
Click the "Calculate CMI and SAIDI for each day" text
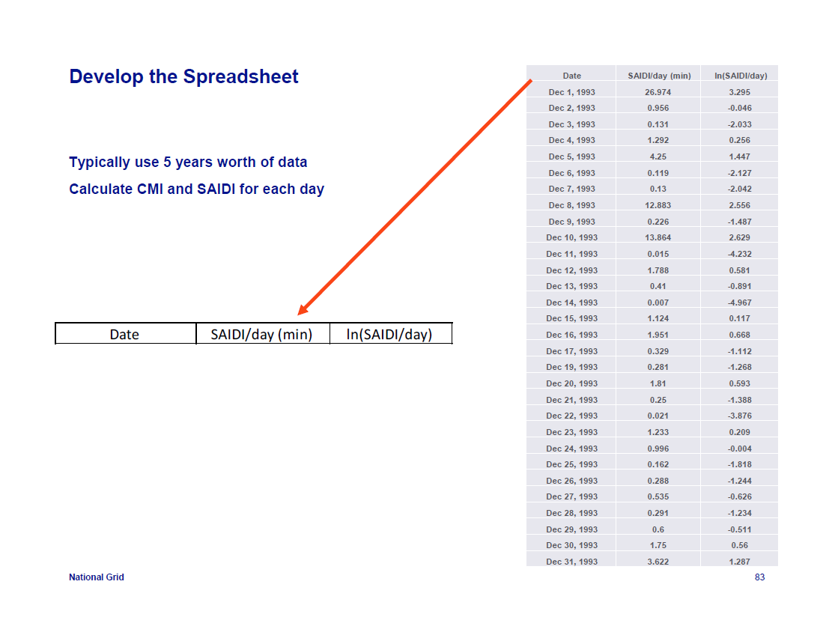point(196,189)
